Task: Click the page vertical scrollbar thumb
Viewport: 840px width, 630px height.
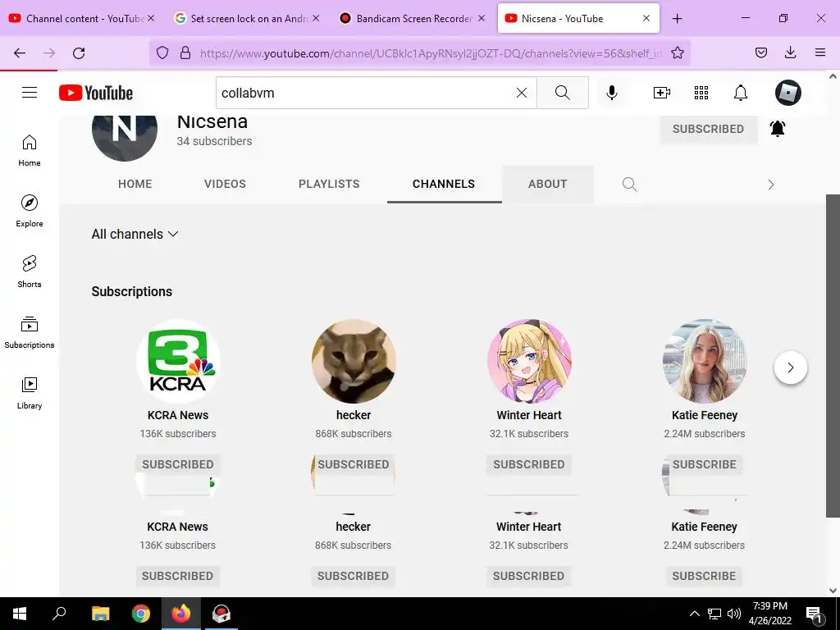Action: (833, 356)
